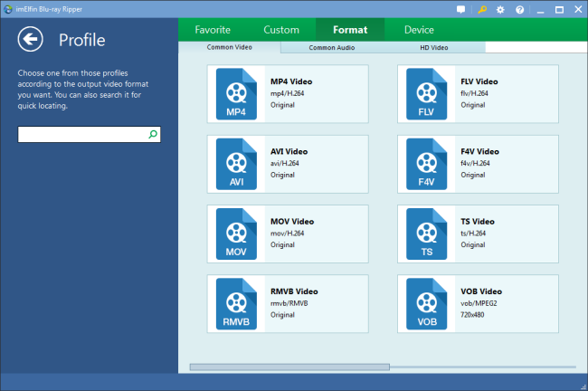This screenshot has height=391, width=588.
Task: Click the FLV file icon
Action: point(426,94)
